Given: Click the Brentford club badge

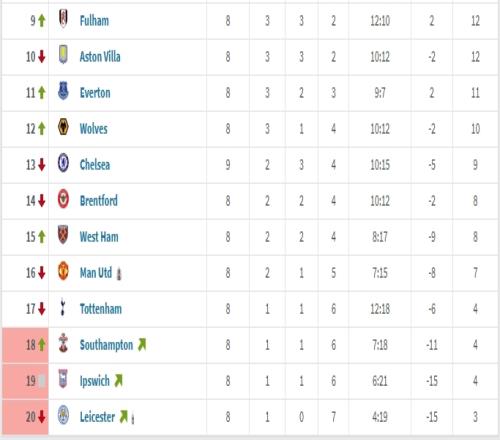Looking at the screenshot, I should pyautogui.click(x=63, y=199).
